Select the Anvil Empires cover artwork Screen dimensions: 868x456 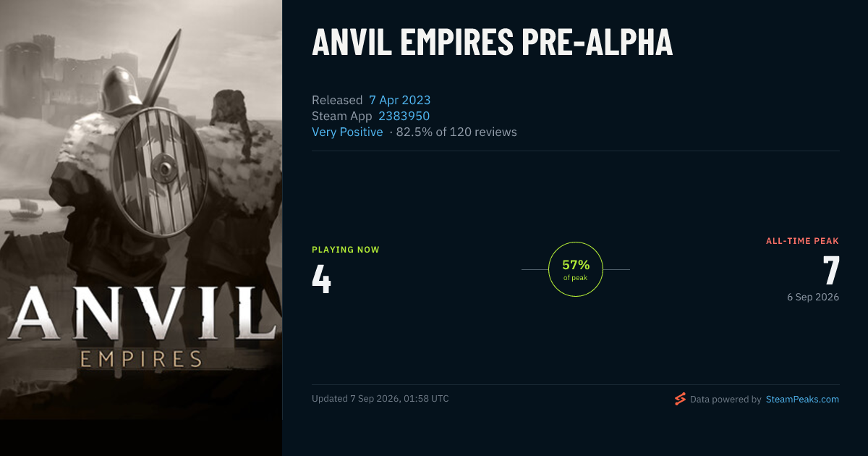click(x=141, y=210)
